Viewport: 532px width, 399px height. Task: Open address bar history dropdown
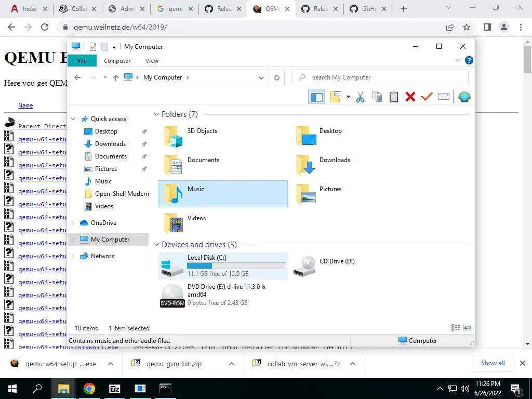click(261, 78)
